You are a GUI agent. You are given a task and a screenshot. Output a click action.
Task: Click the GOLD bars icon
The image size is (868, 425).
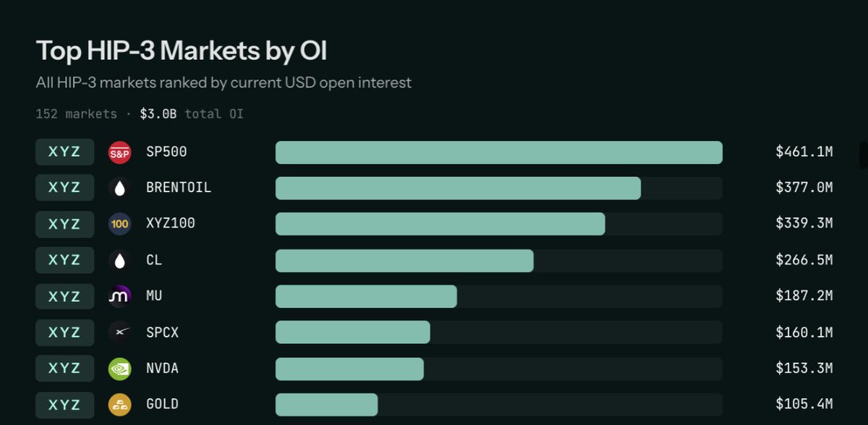(119, 405)
